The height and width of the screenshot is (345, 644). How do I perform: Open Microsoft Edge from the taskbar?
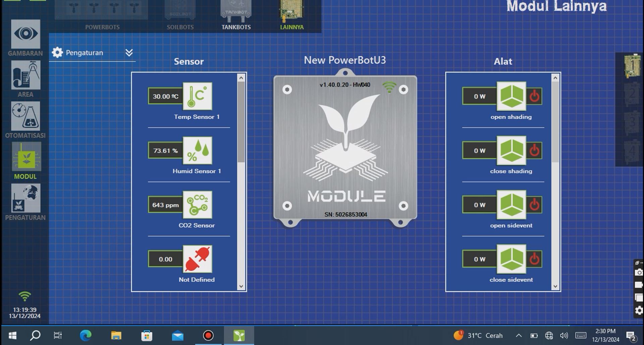point(86,335)
